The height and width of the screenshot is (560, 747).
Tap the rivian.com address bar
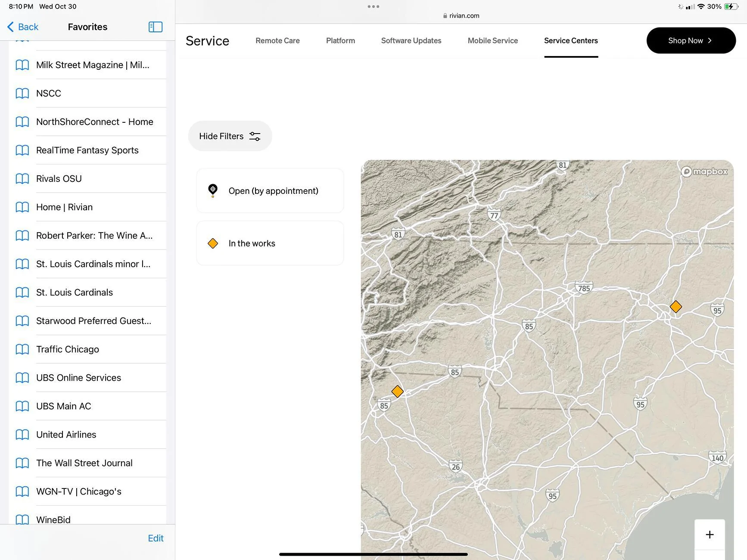point(461,16)
